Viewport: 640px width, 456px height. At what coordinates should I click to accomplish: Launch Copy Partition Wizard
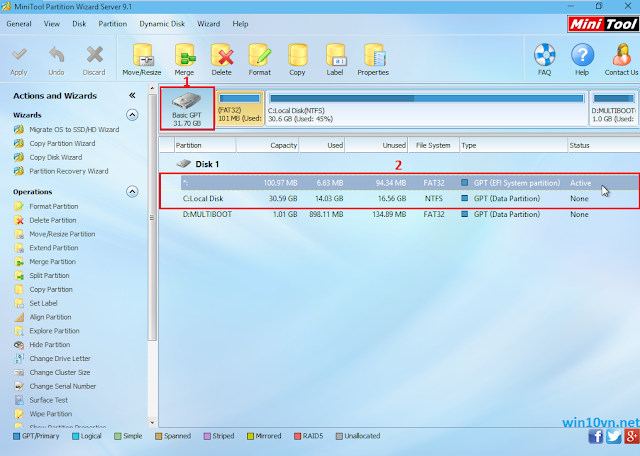coord(62,143)
